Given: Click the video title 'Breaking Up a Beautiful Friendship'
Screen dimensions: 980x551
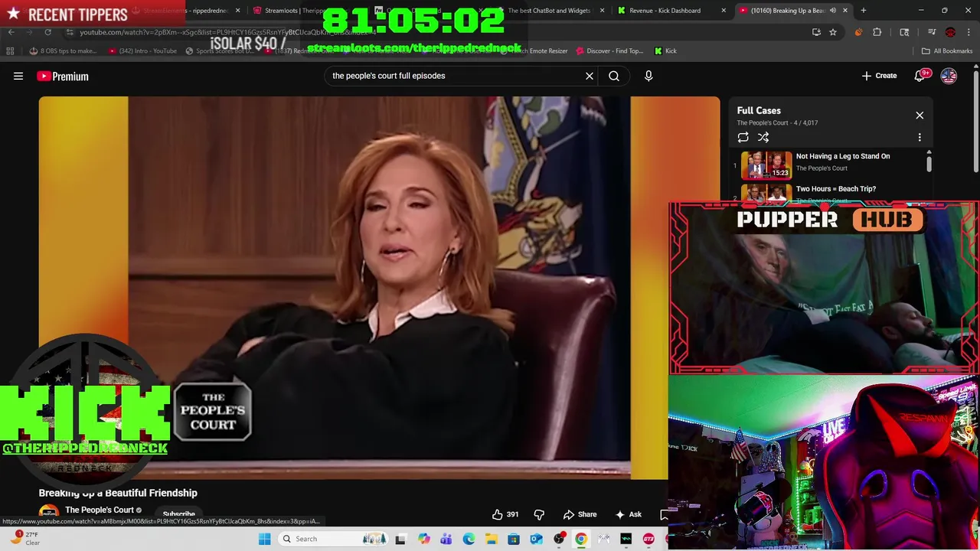Looking at the screenshot, I should point(118,493).
